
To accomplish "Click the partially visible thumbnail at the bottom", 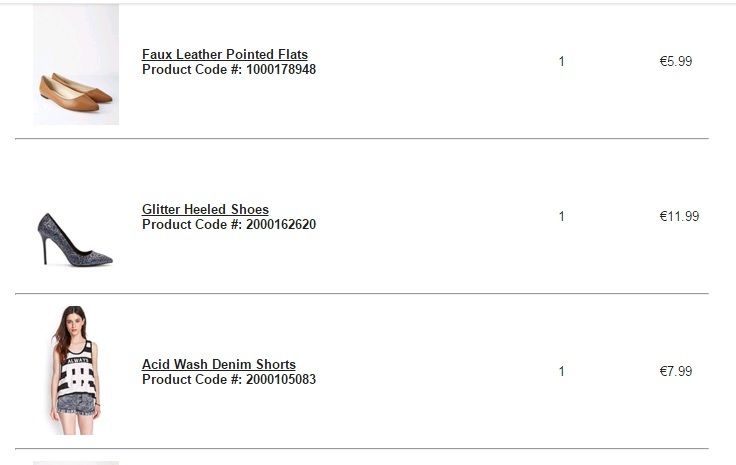I will coord(76,462).
